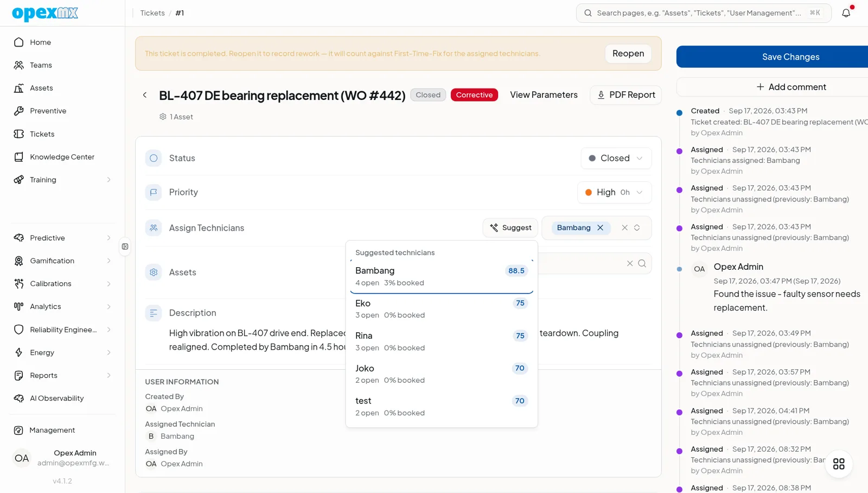868x493 pixels.
Task: Open the Preventive section
Action: (62, 111)
